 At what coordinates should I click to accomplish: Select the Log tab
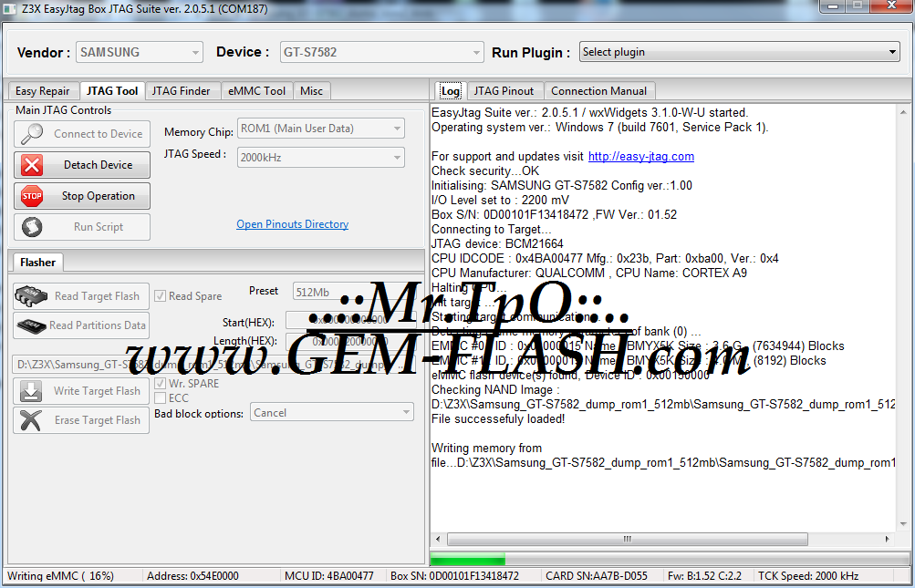pos(450,91)
